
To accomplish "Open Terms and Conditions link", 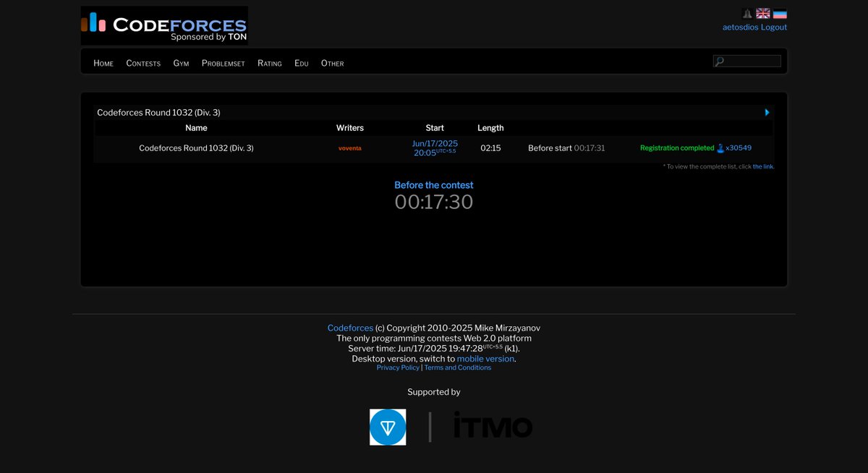I will (458, 368).
